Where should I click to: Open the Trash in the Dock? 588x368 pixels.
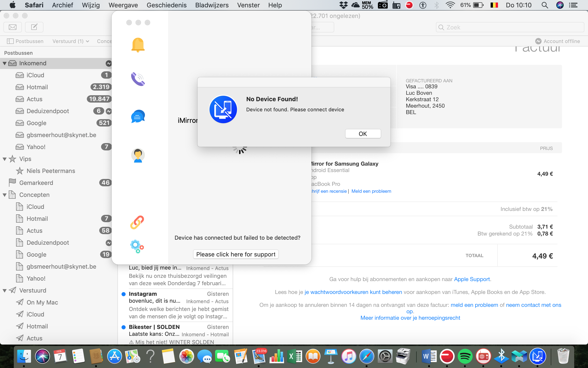tap(563, 356)
